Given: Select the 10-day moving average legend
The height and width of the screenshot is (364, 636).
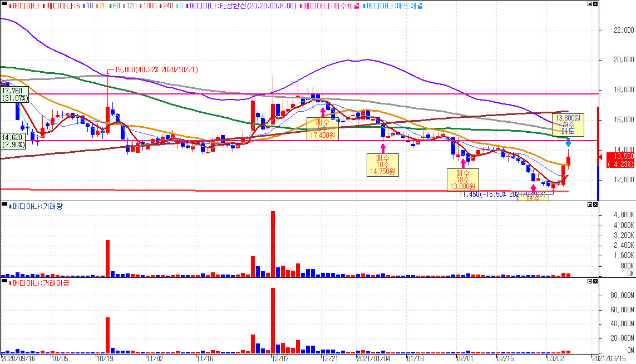Looking at the screenshot, I should pyautogui.click(x=87, y=6).
